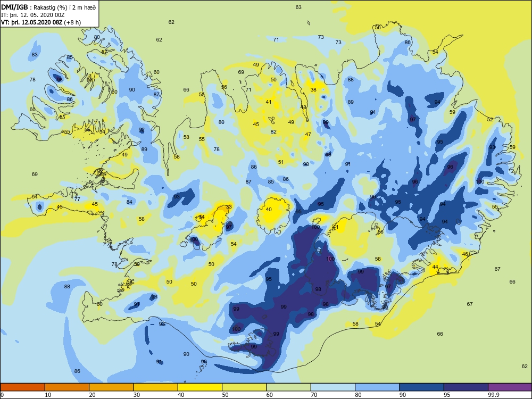Choose the 80–90 medium blue legend swatch

(377, 387)
